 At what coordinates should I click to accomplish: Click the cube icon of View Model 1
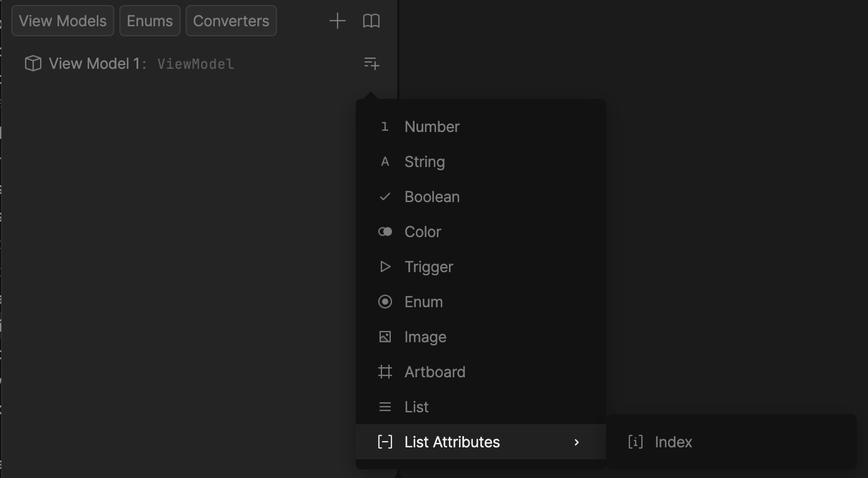click(x=33, y=64)
